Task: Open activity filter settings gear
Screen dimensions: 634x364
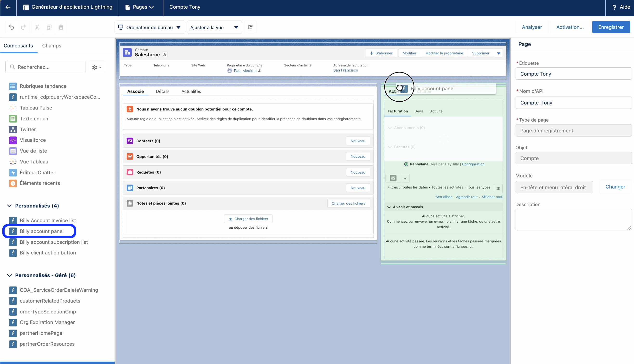Action: click(498, 189)
